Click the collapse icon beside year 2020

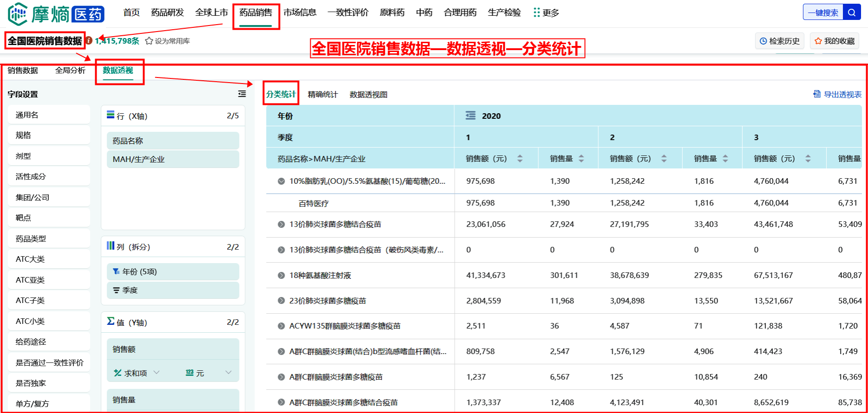click(x=470, y=116)
